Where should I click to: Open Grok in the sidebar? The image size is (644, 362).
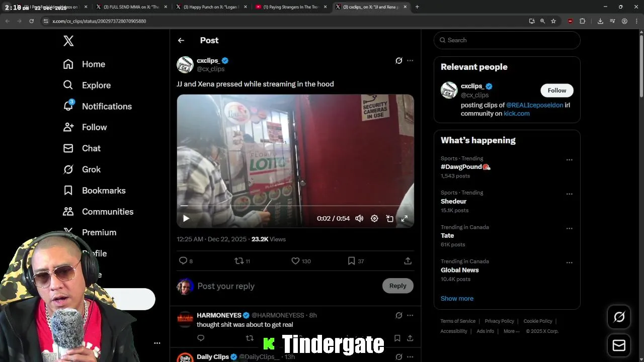(x=82, y=169)
